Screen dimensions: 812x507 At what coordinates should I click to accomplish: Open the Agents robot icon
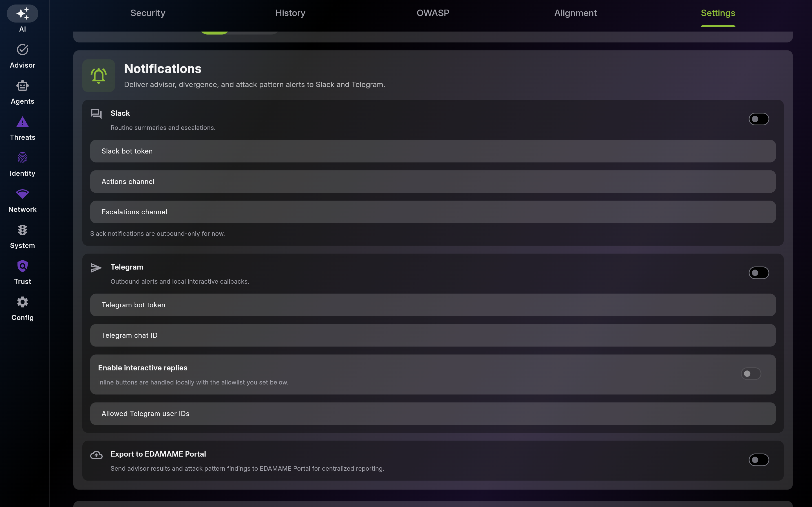click(23, 86)
